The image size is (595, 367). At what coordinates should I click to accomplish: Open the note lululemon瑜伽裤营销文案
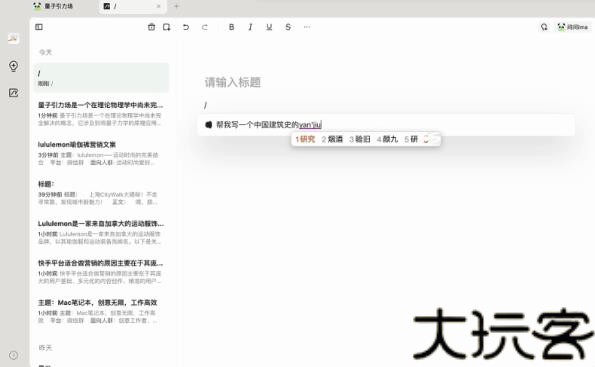(x=101, y=153)
